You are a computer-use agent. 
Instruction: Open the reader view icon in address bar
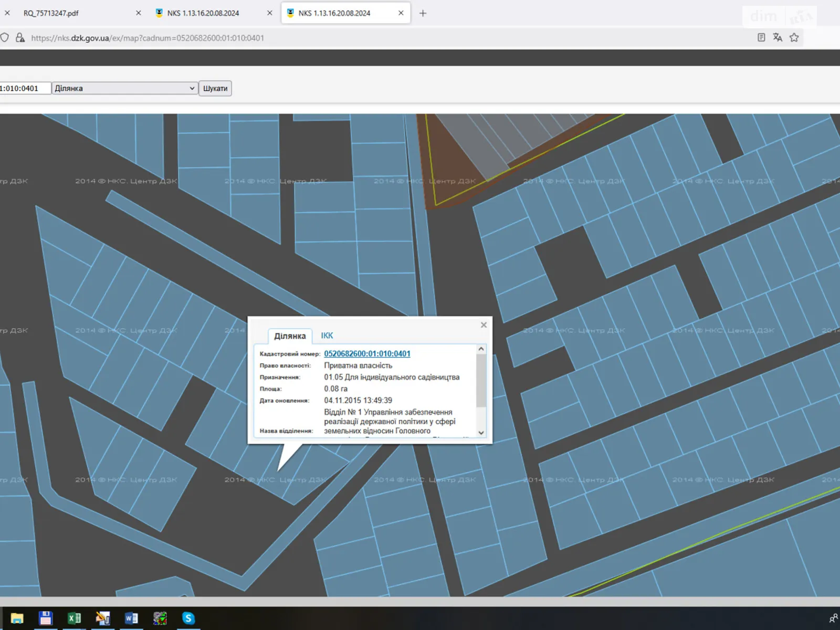pyautogui.click(x=761, y=37)
